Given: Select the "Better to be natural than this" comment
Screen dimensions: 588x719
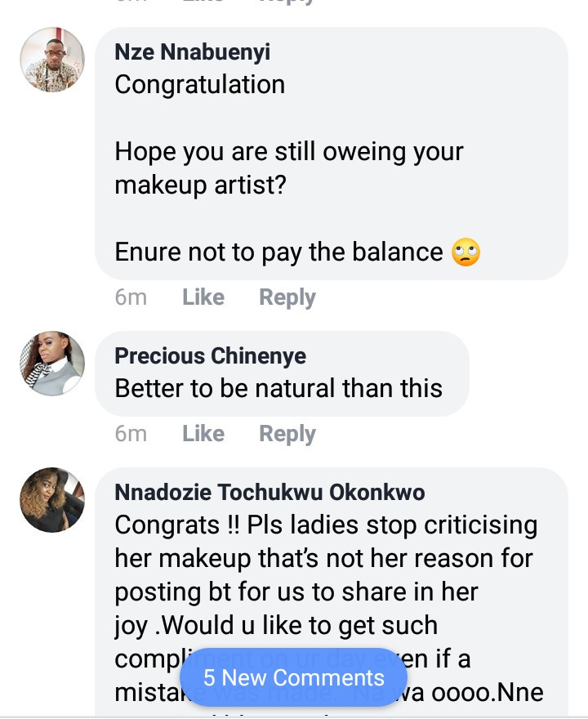Looking at the screenshot, I should [278, 388].
